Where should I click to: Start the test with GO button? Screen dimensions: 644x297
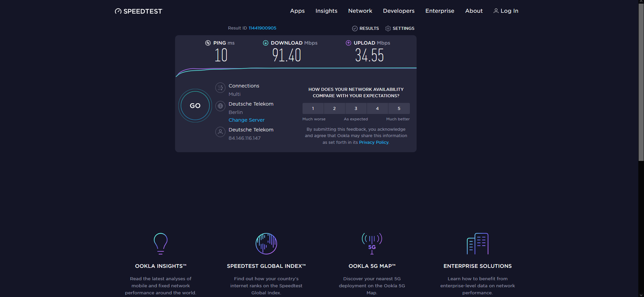[195, 106]
